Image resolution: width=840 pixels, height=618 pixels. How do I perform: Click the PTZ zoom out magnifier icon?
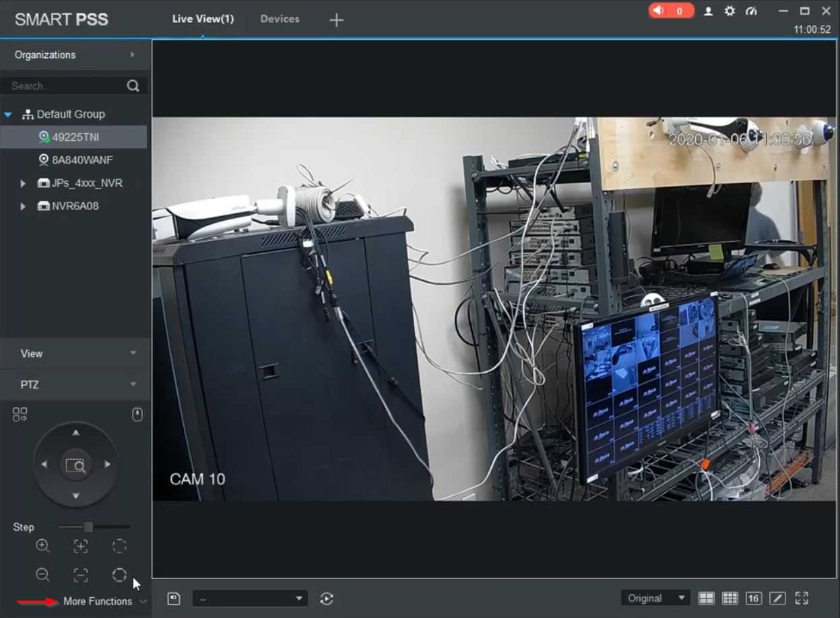[42, 575]
